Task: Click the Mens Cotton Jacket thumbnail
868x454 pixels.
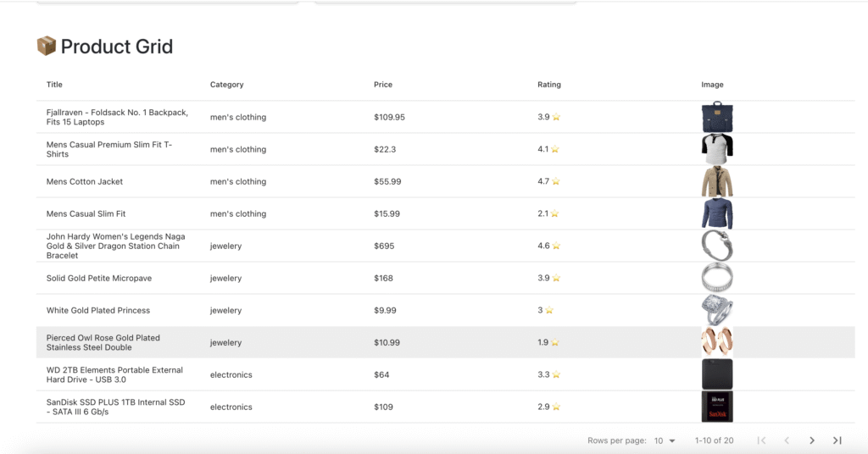Action: (x=716, y=181)
